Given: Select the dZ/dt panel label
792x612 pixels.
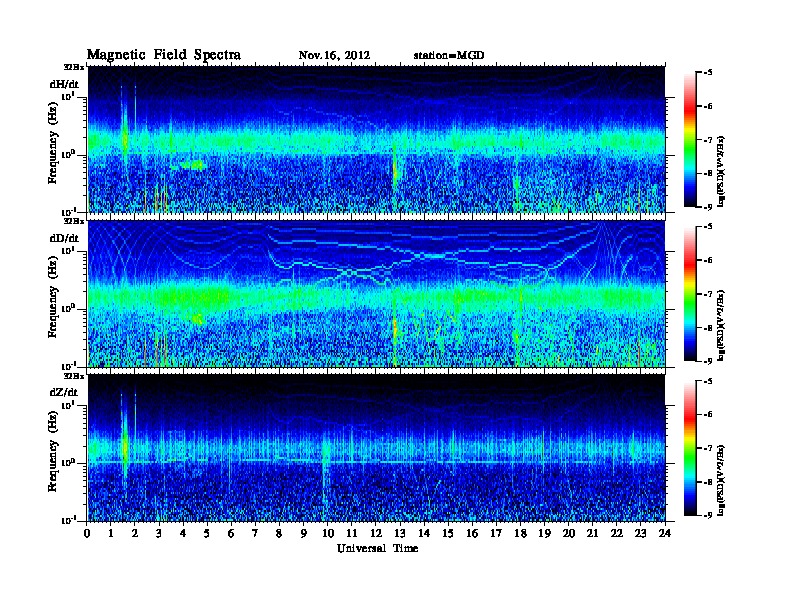Looking at the screenshot, I should tap(64, 392).
